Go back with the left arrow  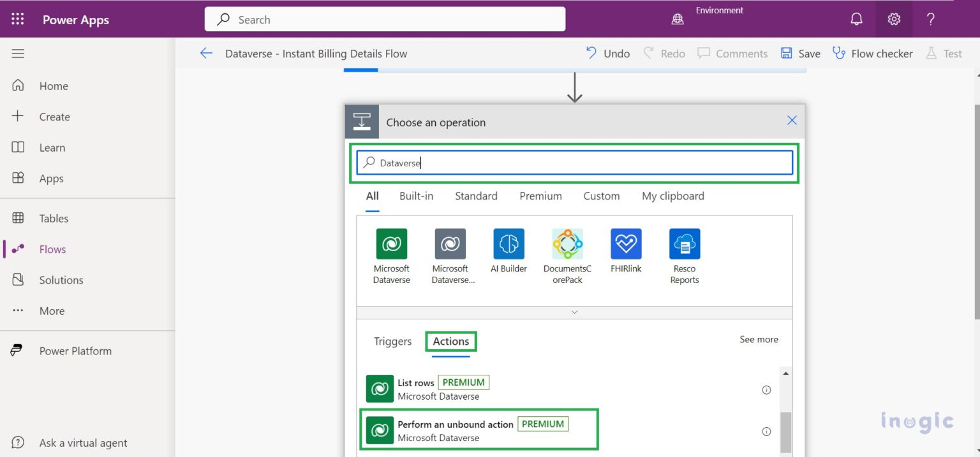click(206, 54)
